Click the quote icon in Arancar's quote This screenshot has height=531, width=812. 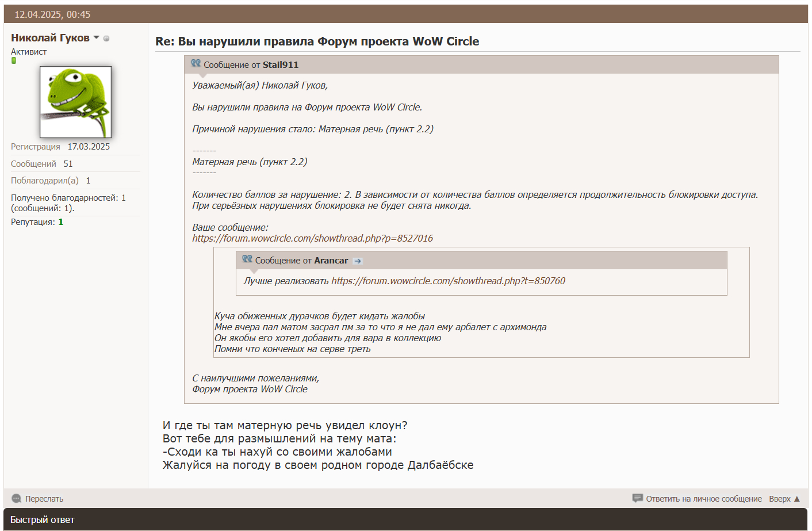247,259
